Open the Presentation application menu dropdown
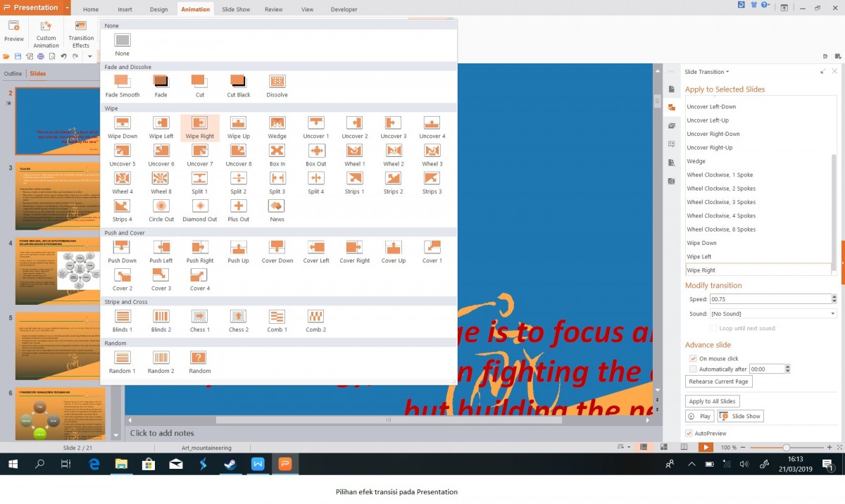845x504 pixels. click(67, 8)
